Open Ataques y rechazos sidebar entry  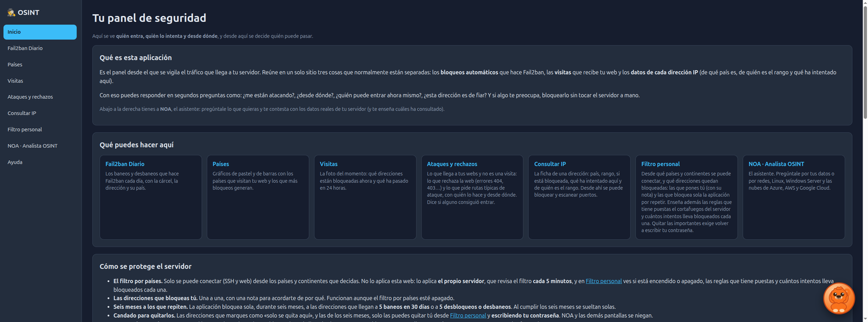(40, 97)
